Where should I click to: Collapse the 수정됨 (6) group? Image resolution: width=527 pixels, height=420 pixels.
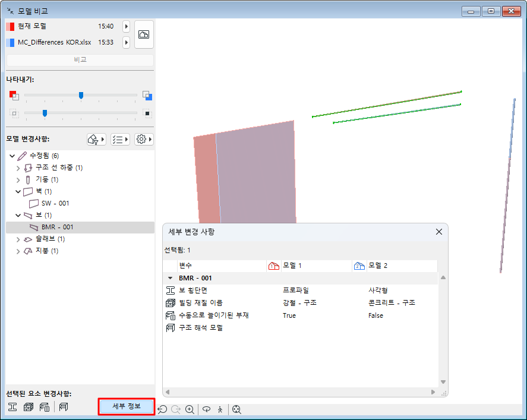(x=12, y=156)
